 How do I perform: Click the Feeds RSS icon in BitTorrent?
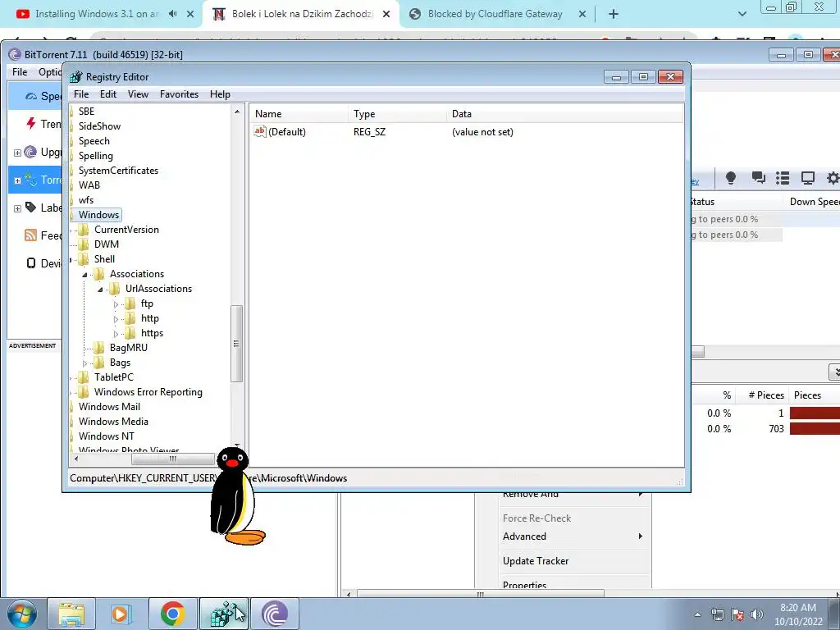pos(30,235)
